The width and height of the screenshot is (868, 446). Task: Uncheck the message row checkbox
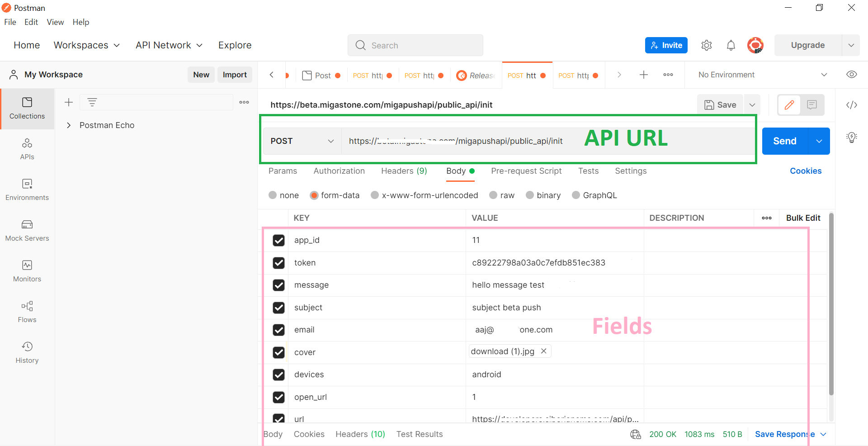pyautogui.click(x=279, y=285)
